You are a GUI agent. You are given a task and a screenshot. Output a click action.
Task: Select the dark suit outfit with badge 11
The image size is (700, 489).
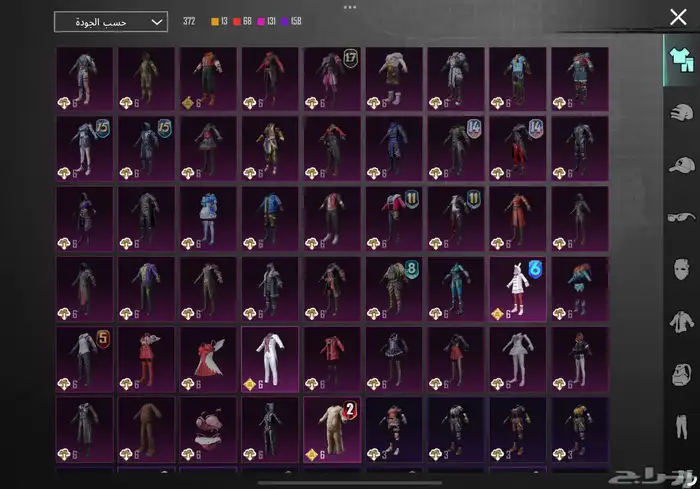(456, 219)
